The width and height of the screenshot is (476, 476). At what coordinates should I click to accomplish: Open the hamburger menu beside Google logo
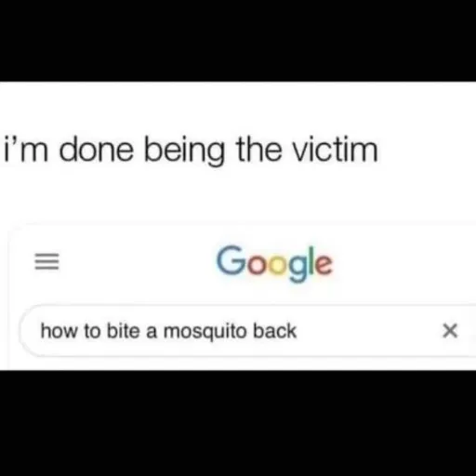(46, 261)
